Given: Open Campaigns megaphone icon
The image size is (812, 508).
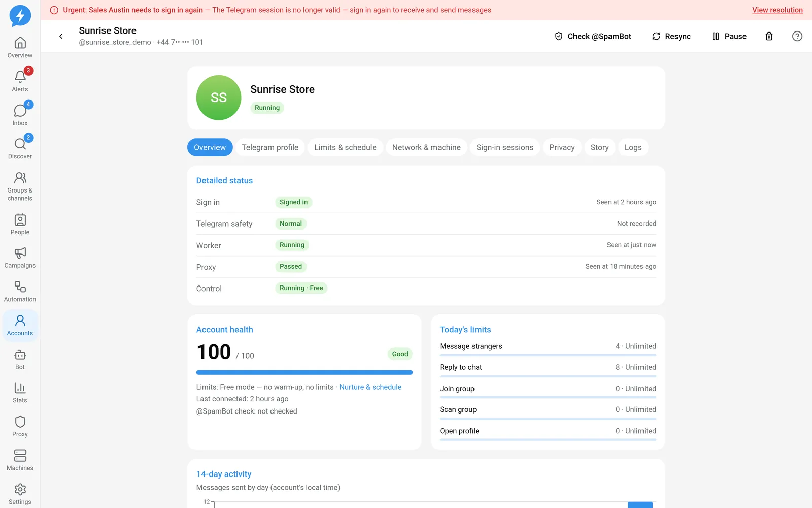Looking at the screenshot, I should [x=20, y=258].
